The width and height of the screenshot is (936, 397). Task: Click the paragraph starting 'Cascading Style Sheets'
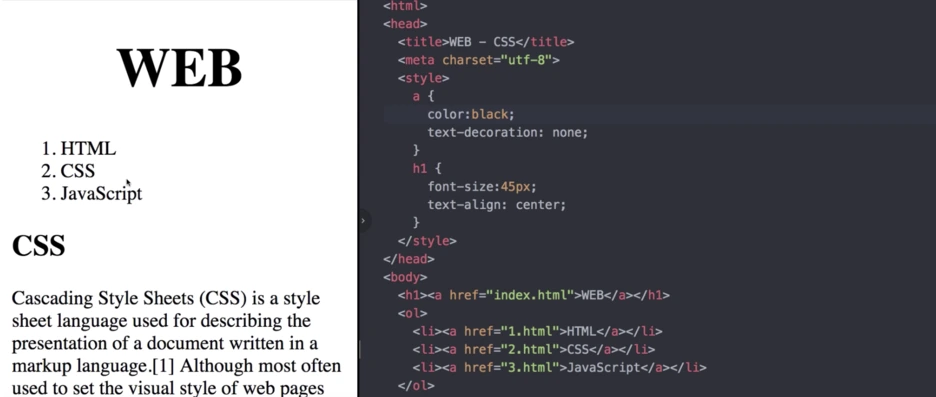(176, 343)
